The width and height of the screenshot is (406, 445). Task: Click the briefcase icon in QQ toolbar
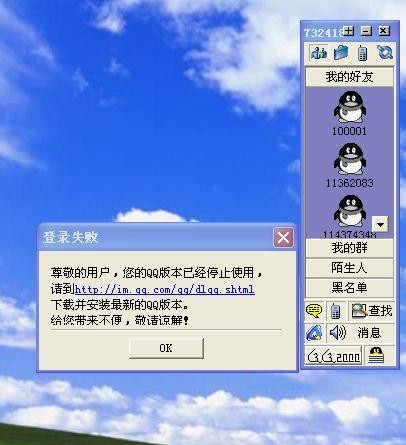(341, 53)
